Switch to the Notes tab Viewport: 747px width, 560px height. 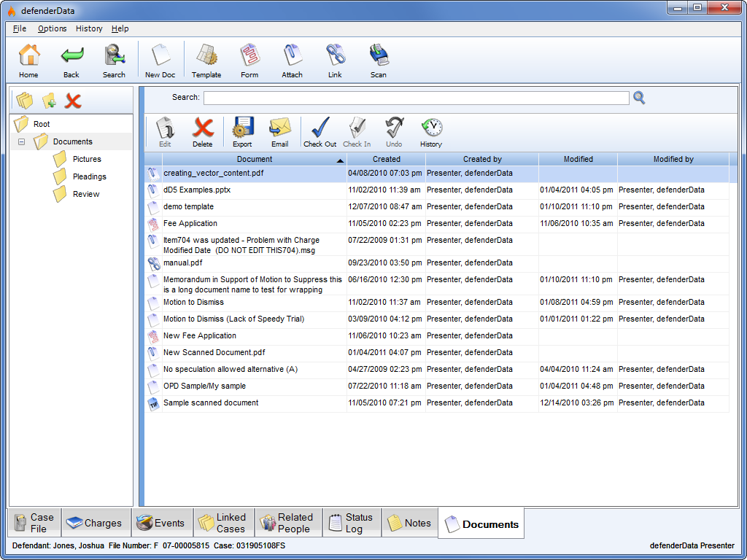pyautogui.click(x=410, y=523)
